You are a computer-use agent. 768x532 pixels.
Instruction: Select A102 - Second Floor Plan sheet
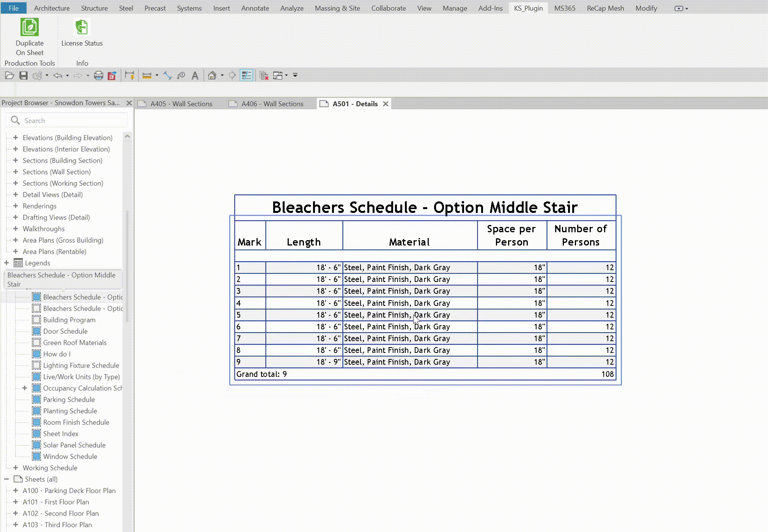[x=61, y=513]
